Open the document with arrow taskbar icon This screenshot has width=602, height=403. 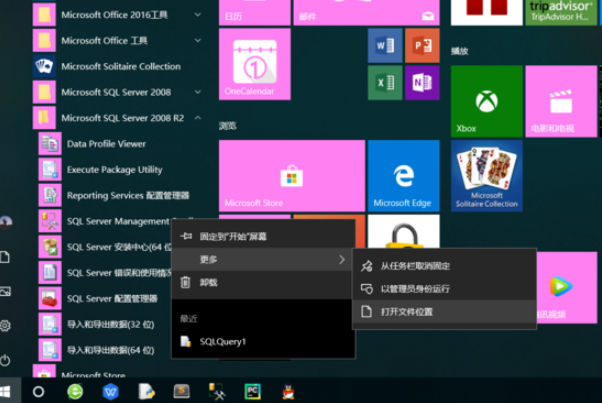(146, 391)
